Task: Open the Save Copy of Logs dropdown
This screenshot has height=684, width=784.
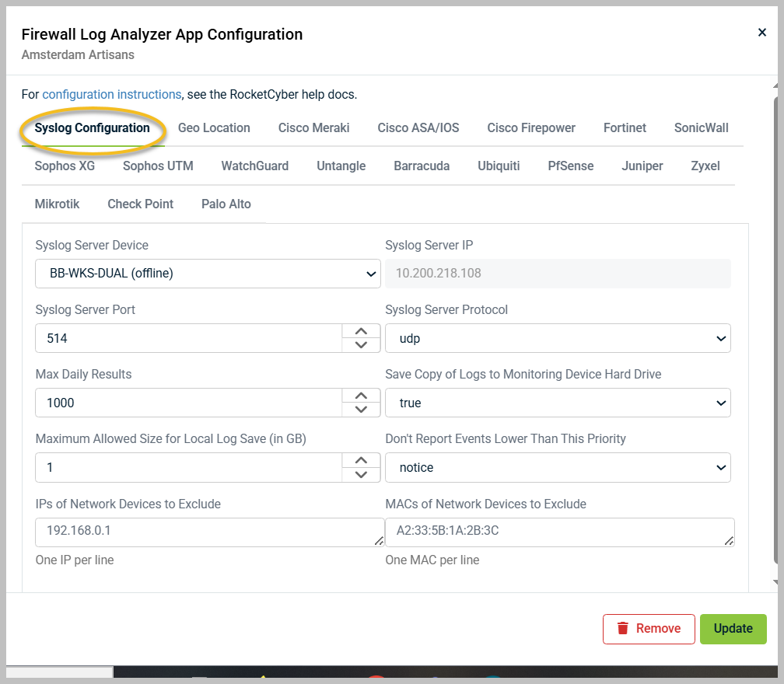Action: 558,403
